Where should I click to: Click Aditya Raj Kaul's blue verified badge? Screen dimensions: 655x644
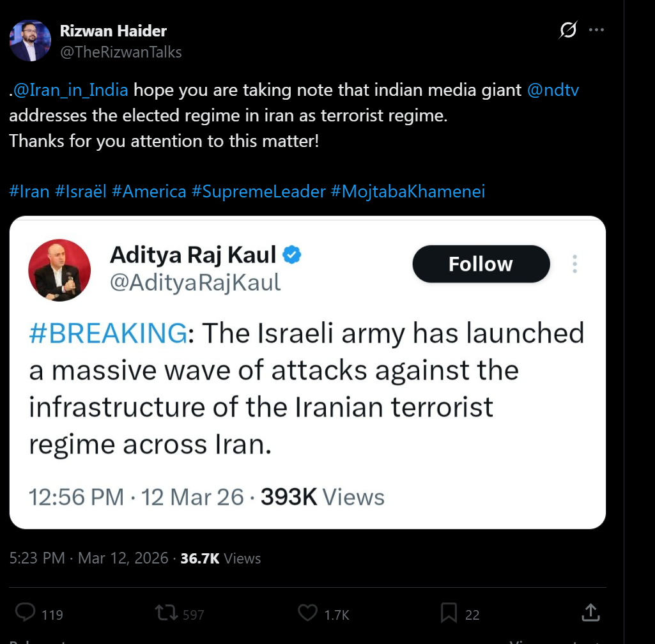pos(292,255)
